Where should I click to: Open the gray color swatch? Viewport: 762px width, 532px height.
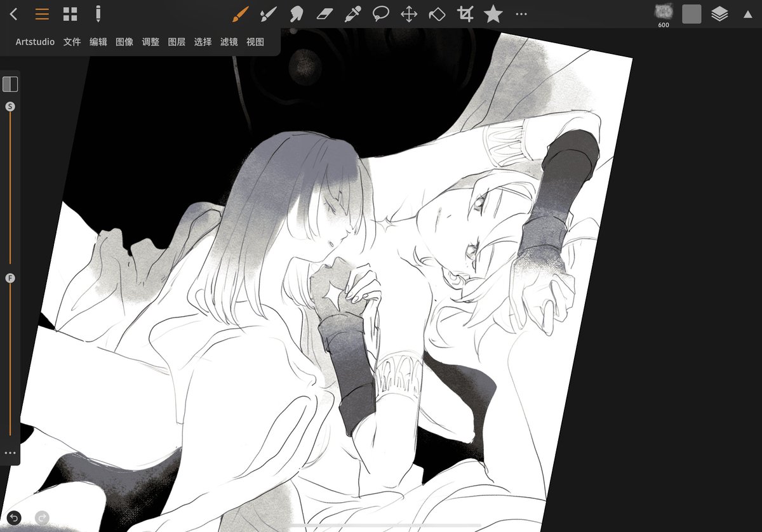tap(692, 14)
